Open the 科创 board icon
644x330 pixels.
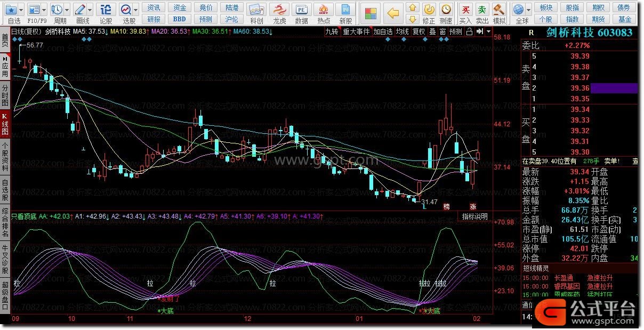256,11
